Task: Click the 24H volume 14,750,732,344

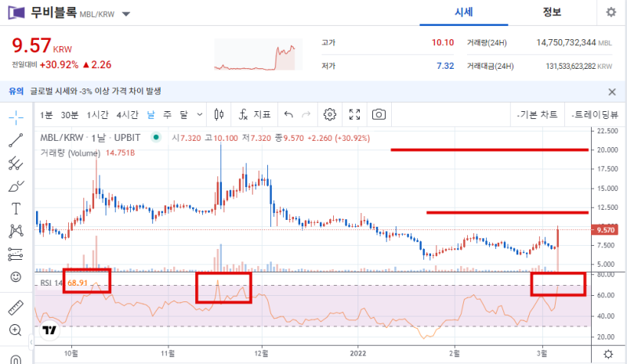Action: point(566,42)
